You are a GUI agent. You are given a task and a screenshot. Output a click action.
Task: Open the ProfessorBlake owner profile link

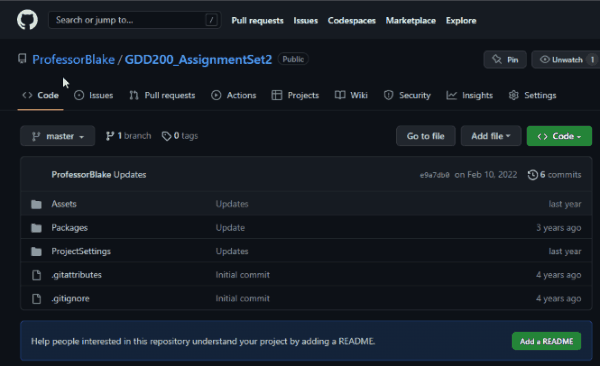(73, 59)
